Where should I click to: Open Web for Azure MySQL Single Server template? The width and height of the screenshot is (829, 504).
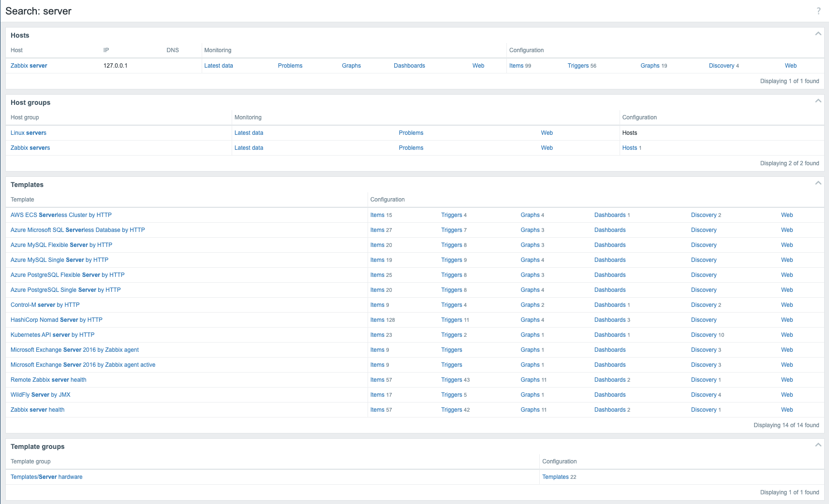(x=787, y=260)
